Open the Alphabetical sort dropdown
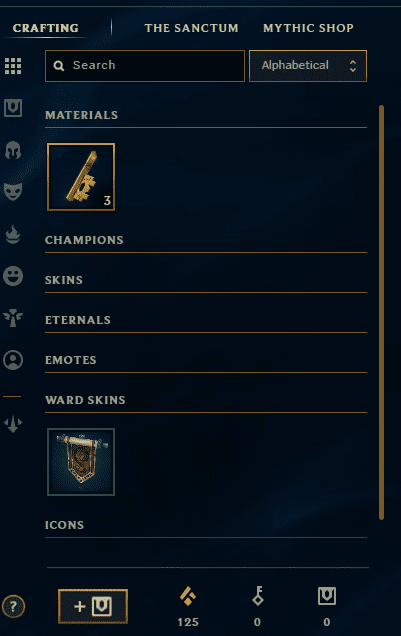This screenshot has width=401, height=636. pyautogui.click(x=308, y=66)
